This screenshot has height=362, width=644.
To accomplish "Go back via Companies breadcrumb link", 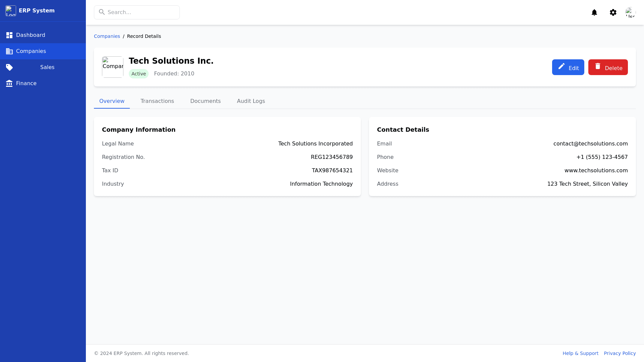I will [107, 36].
